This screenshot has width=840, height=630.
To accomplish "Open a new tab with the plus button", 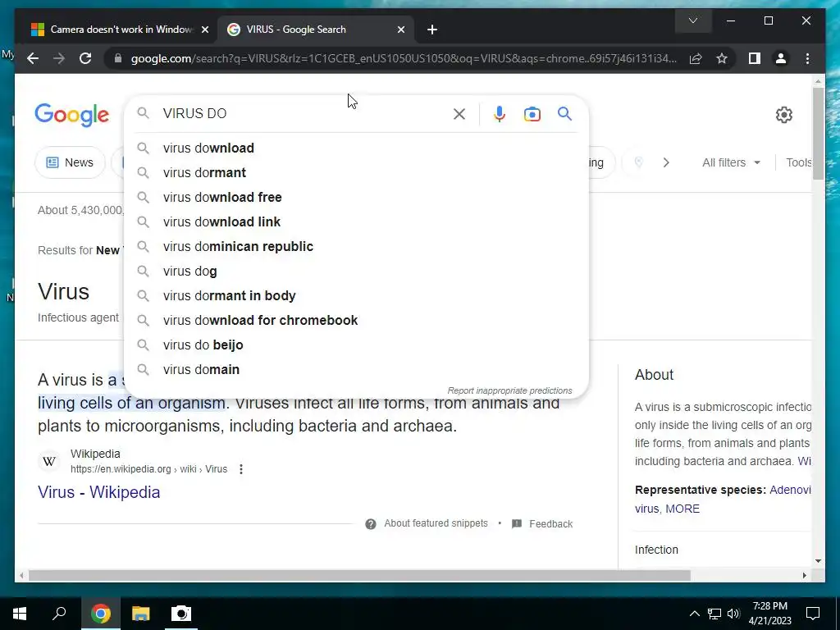I will click(432, 30).
